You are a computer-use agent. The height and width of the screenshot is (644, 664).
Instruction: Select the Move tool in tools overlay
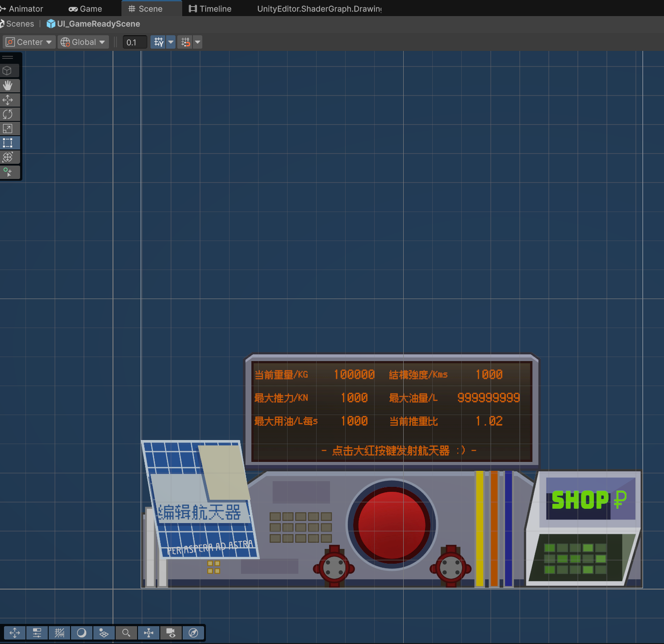point(8,100)
